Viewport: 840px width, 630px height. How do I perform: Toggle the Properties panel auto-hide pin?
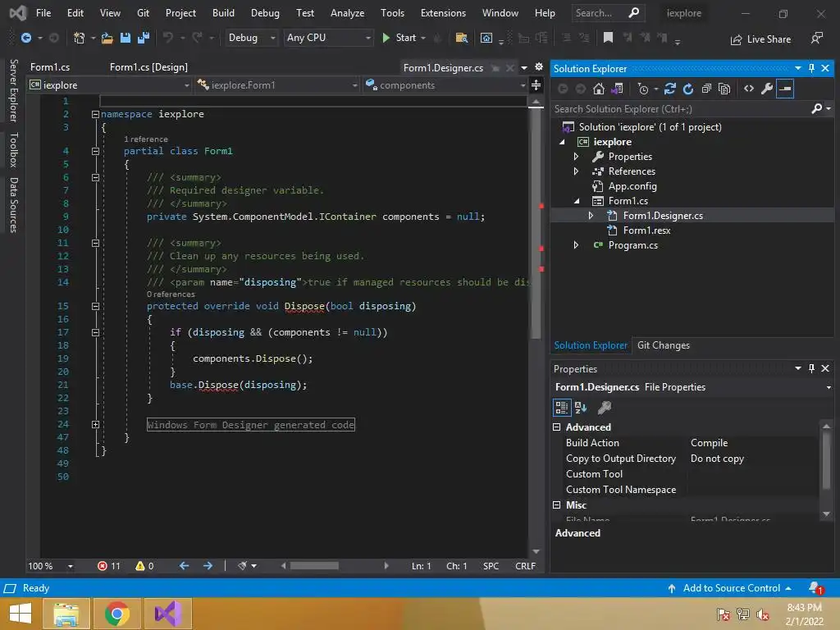point(811,368)
